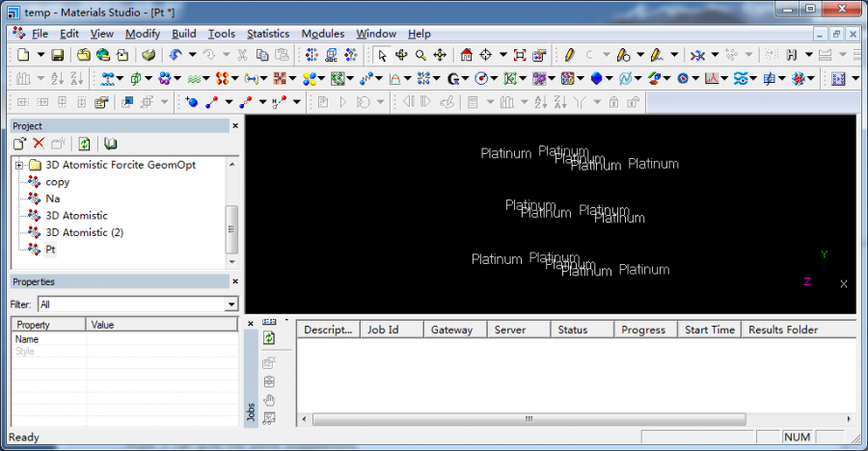Close the Properties panel with its X
Viewport: 868px width, 451px height.
click(x=235, y=281)
